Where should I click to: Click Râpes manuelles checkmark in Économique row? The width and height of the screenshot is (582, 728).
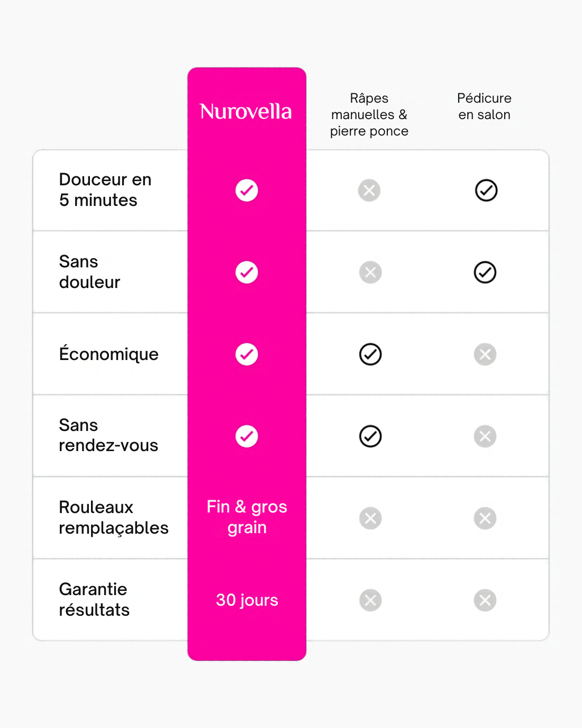tap(370, 354)
